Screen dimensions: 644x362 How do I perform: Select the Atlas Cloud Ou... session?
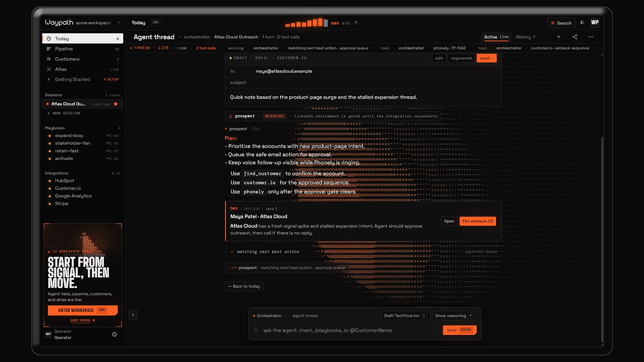(x=83, y=104)
